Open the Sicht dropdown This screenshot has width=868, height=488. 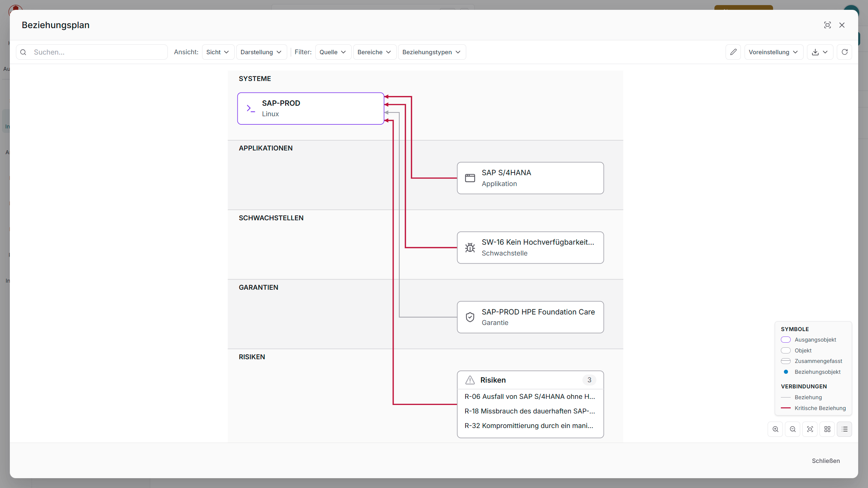tap(218, 52)
